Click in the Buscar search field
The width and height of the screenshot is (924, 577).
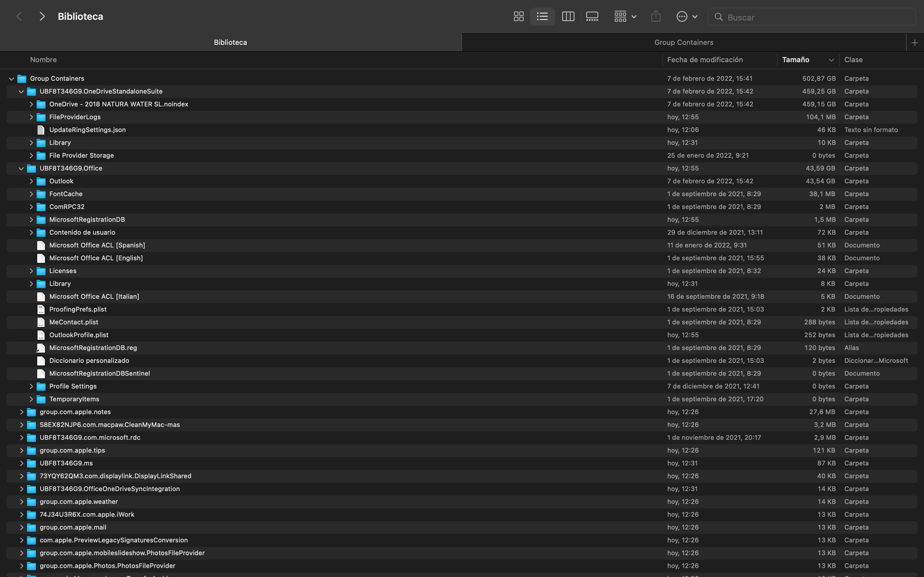(x=817, y=17)
